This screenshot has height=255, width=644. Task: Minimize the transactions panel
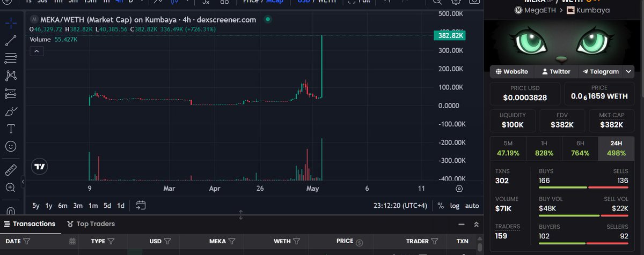[462, 224]
